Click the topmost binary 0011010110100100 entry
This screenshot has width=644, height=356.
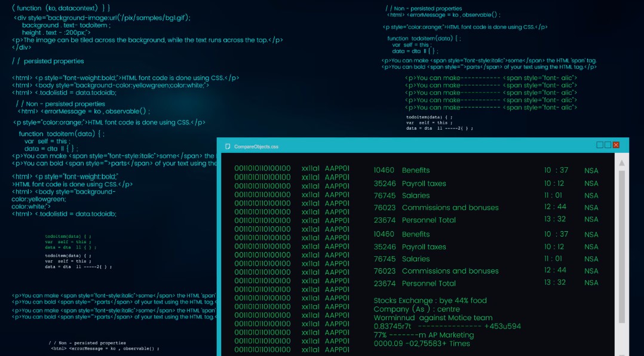[262, 169]
